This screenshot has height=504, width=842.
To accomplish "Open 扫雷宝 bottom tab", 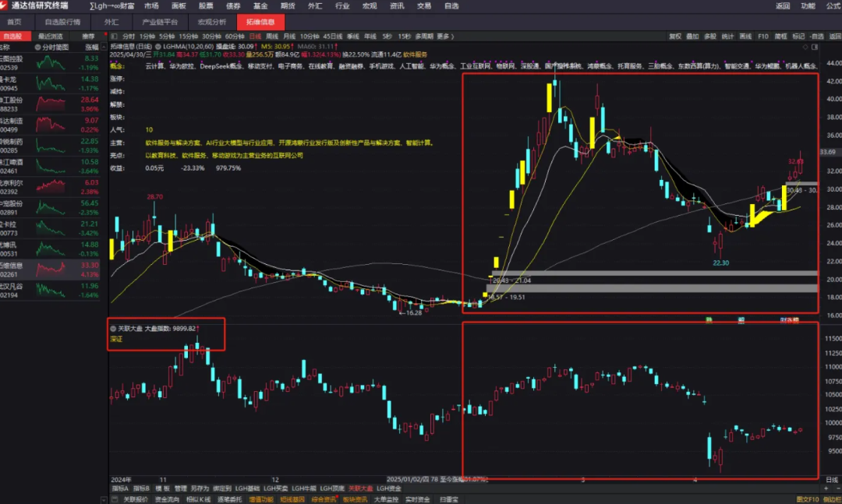I will [449, 499].
